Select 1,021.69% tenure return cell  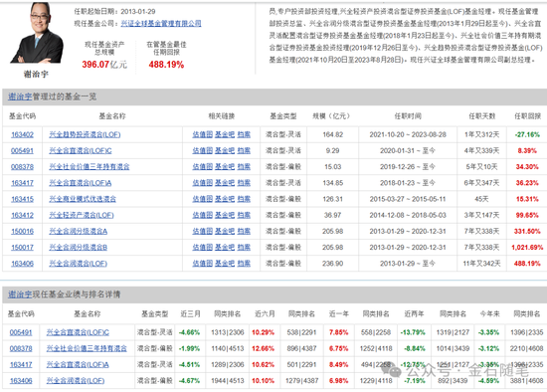coord(527,248)
